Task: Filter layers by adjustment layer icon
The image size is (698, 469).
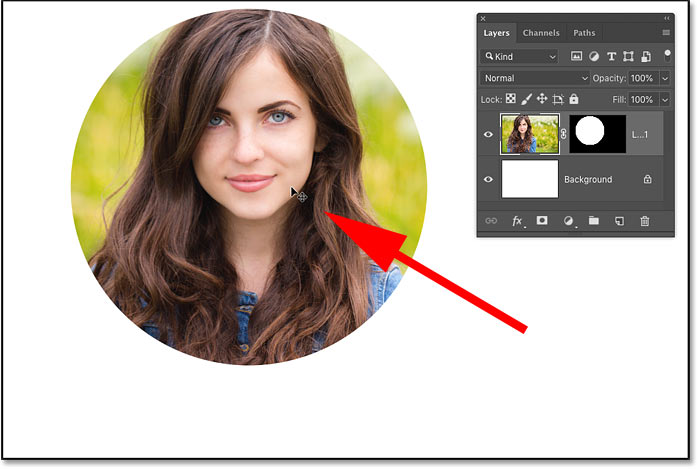Action: pos(595,57)
